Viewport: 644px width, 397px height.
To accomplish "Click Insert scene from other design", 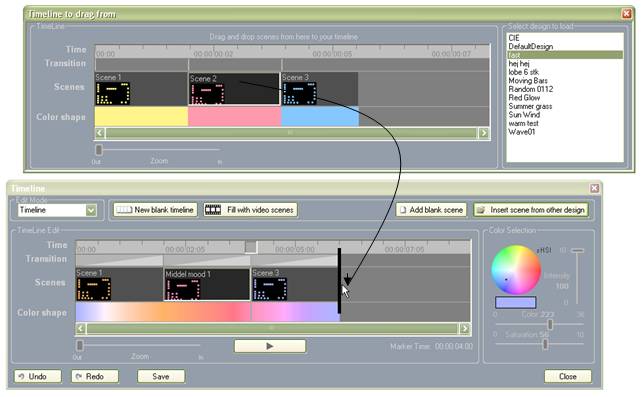I will (x=531, y=210).
